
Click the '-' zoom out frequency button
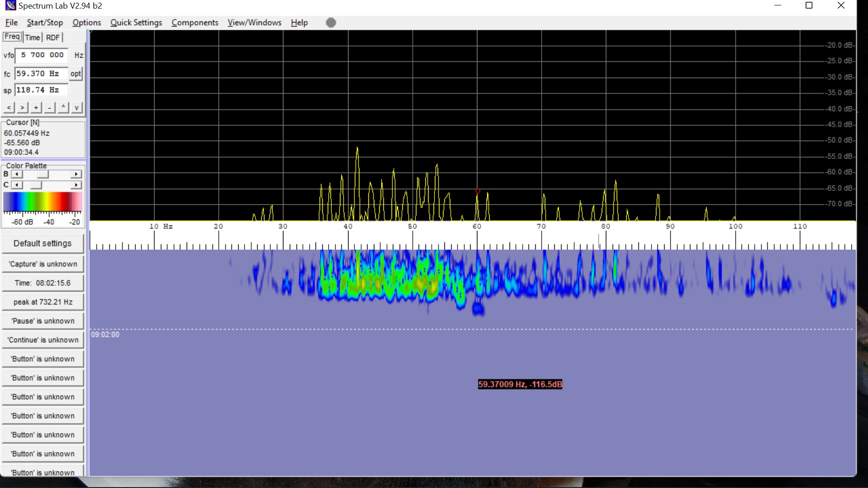49,108
